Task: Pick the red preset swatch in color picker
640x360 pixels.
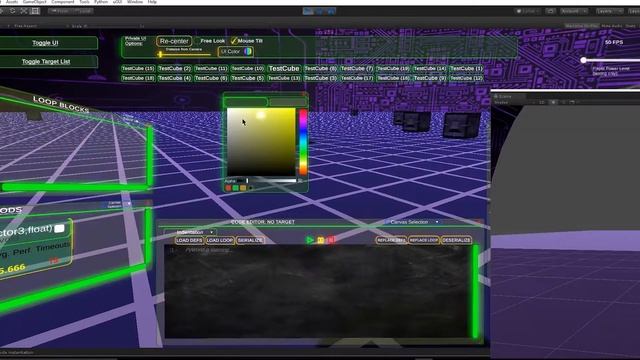Action: [x=229, y=188]
